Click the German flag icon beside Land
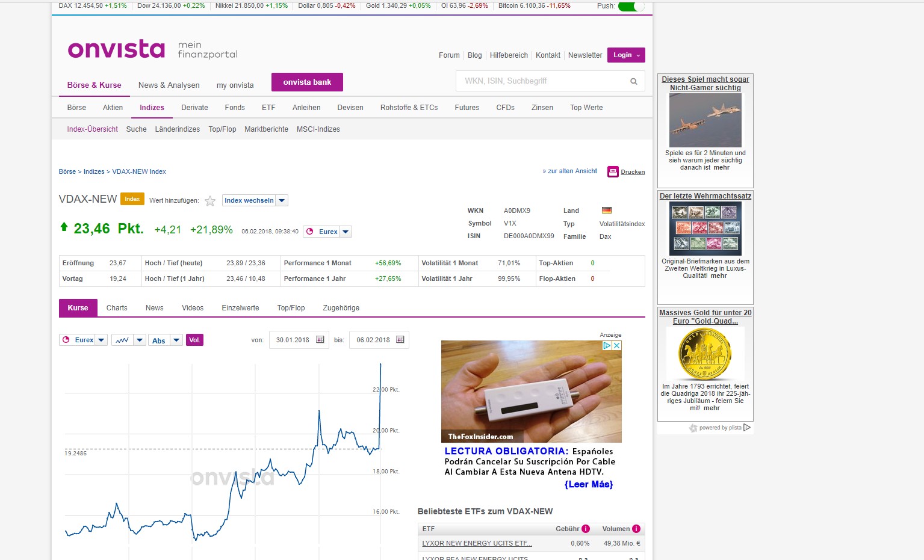 [607, 211]
